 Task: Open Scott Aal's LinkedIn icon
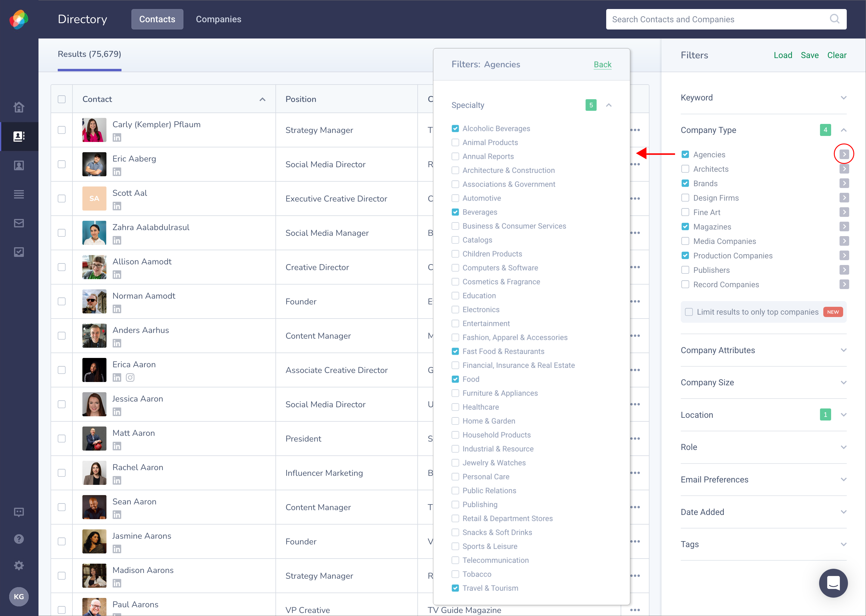[117, 206]
